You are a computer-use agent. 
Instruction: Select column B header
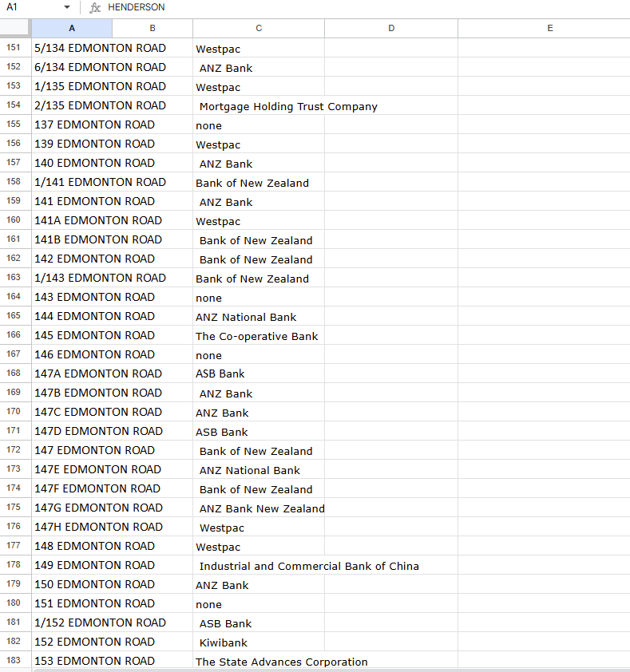point(153,28)
